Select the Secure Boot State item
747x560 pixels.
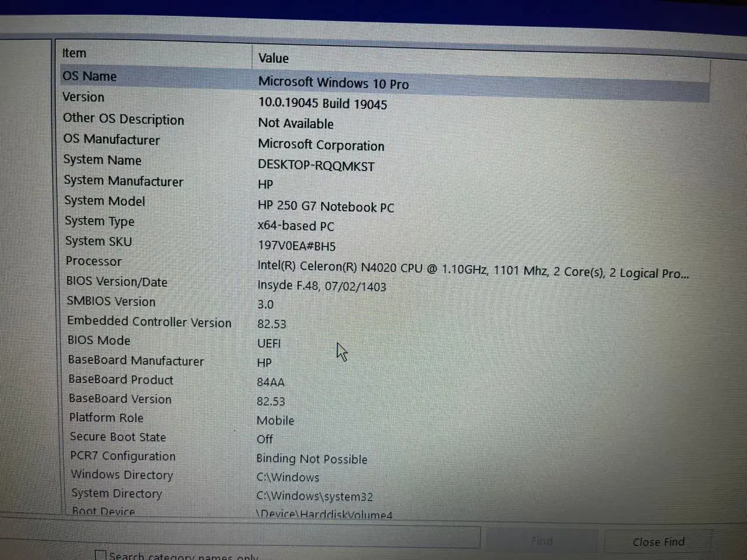point(118,437)
